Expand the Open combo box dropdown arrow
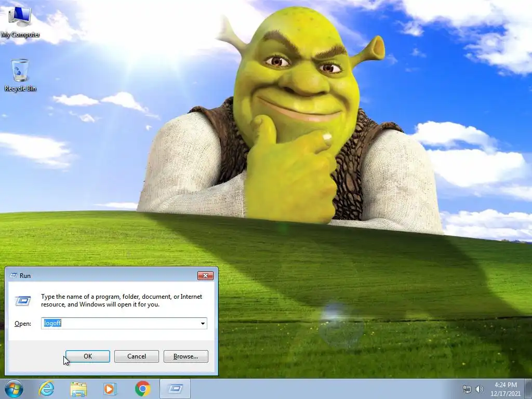The width and height of the screenshot is (532, 399). 203,323
